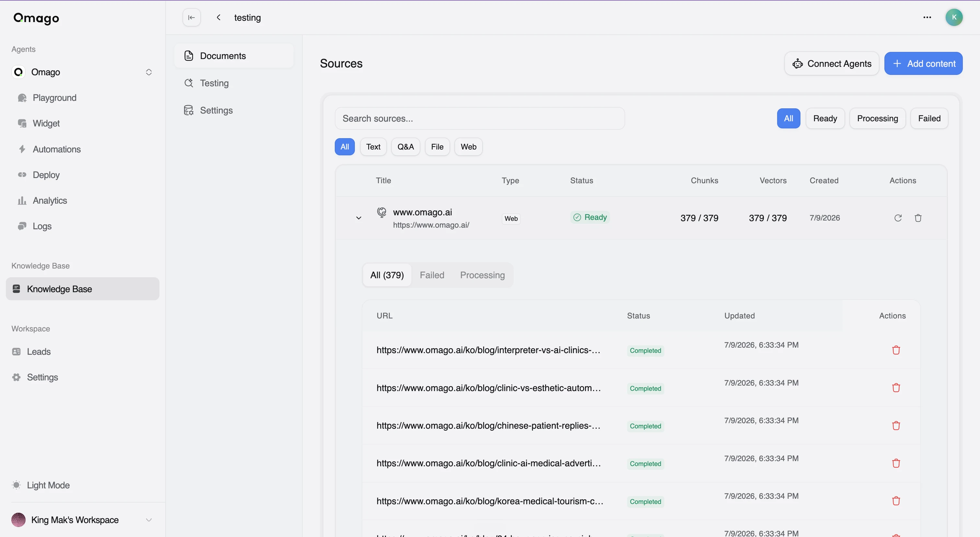This screenshot has height=537, width=980.
Task: Filter sources by Failed status
Action: (929, 118)
